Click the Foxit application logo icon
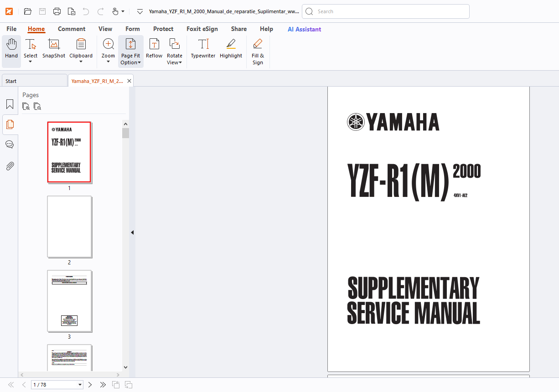 9,11
